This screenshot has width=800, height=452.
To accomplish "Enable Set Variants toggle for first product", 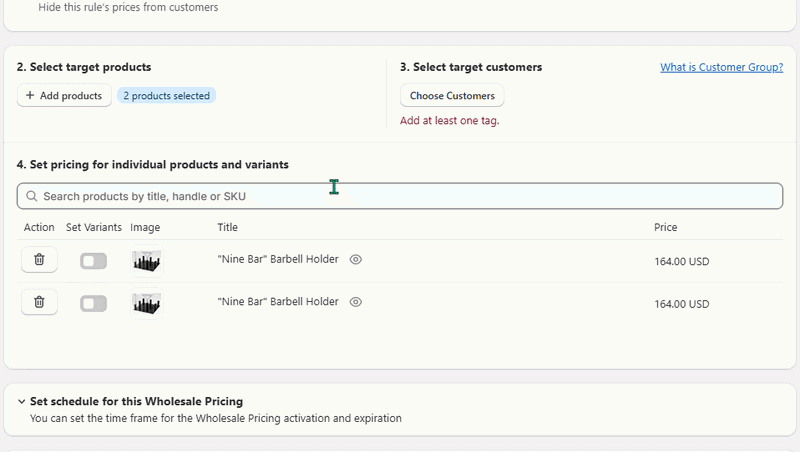I will pos(93,261).
